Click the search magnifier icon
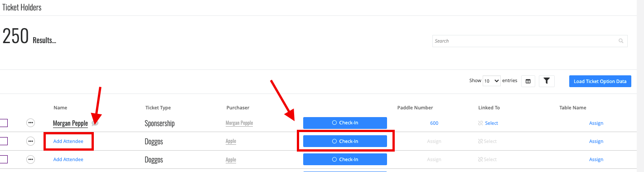644x172 pixels. [621, 41]
